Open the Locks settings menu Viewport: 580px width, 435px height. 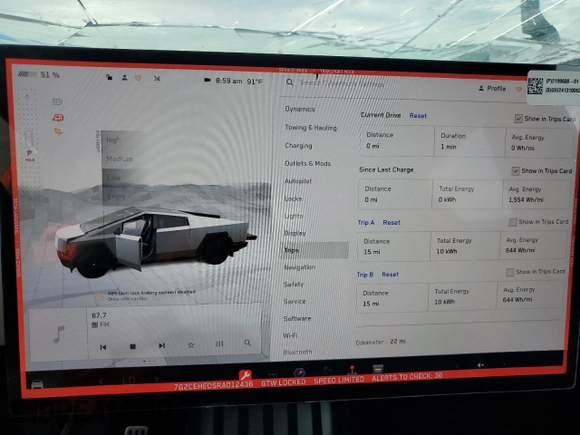tap(293, 199)
